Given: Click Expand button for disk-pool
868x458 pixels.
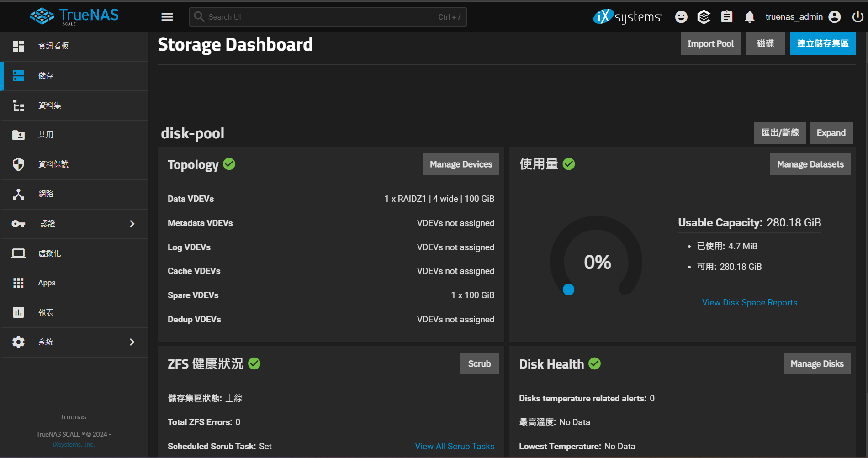Looking at the screenshot, I should (x=831, y=133).
